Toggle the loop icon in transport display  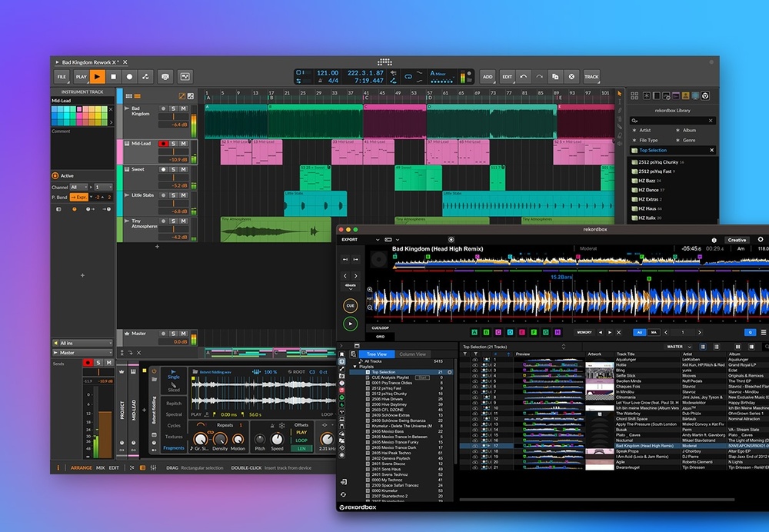point(408,76)
